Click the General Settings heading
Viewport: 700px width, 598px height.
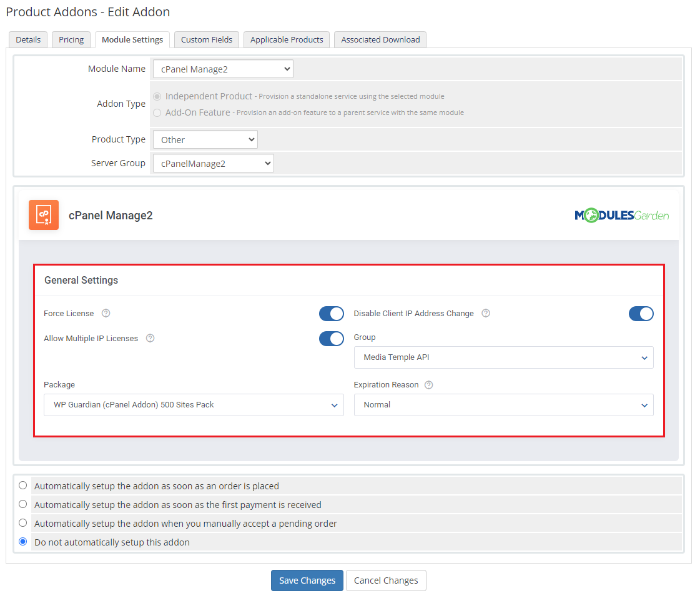(81, 280)
